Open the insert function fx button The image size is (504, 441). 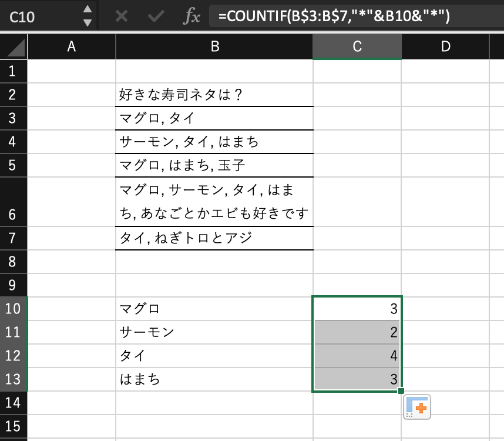pyautogui.click(x=191, y=16)
